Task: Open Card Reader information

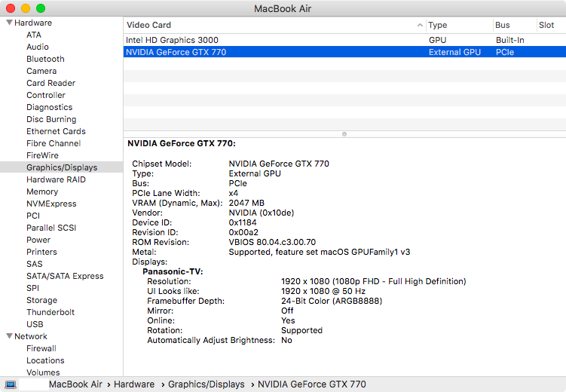Action: click(51, 83)
